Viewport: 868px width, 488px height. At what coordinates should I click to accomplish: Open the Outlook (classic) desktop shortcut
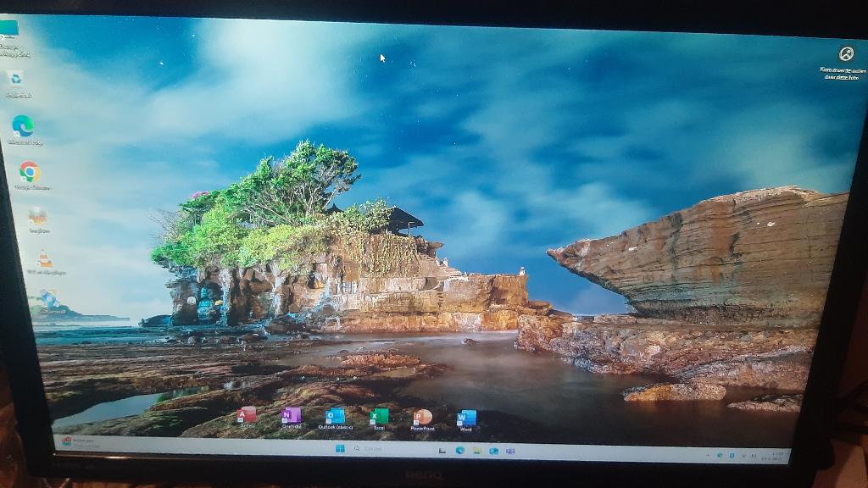(x=336, y=419)
